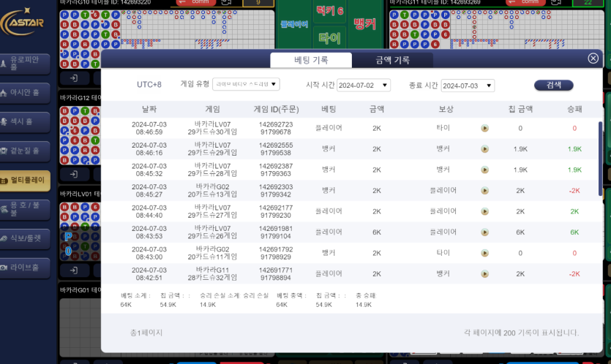Click game ID 142691771
This screenshot has height=364, width=611.
276,270
